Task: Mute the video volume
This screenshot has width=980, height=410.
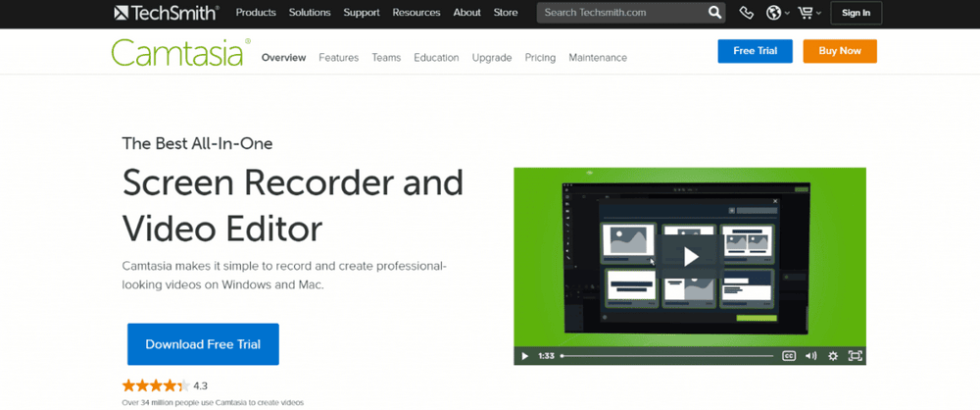Action: (x=810, y=355)
